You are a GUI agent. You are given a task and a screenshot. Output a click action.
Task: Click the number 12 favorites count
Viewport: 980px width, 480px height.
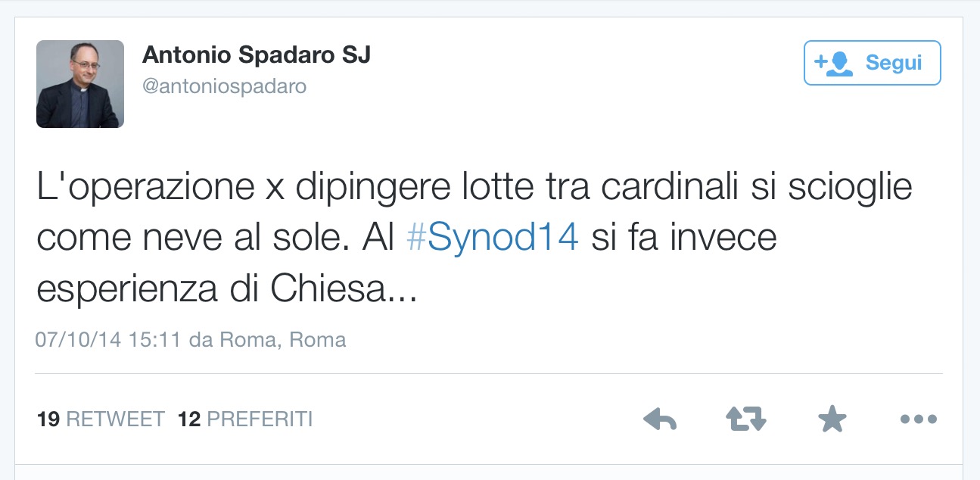(189, 419)
